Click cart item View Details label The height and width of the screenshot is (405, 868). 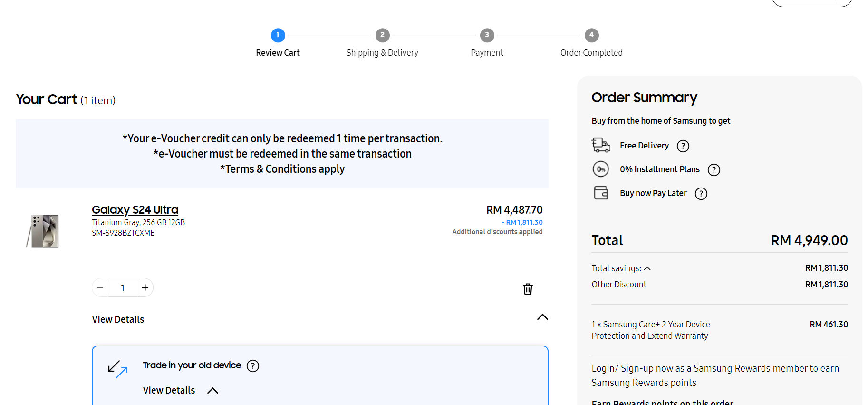tap(118, 319)
